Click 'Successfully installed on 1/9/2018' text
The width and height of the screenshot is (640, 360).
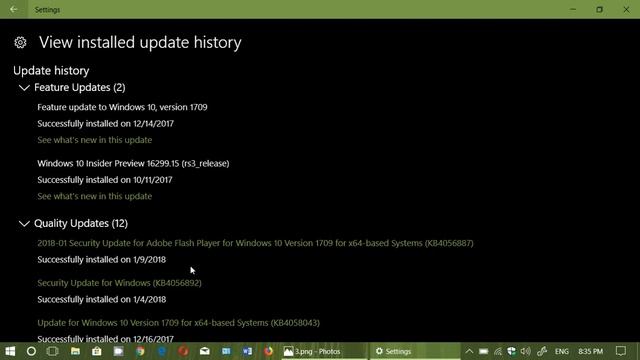point(102,260)
